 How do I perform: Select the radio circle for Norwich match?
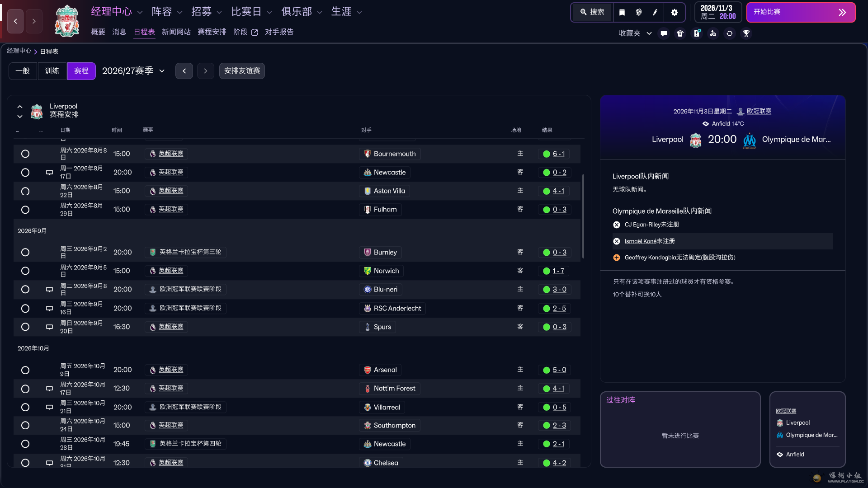25,271
